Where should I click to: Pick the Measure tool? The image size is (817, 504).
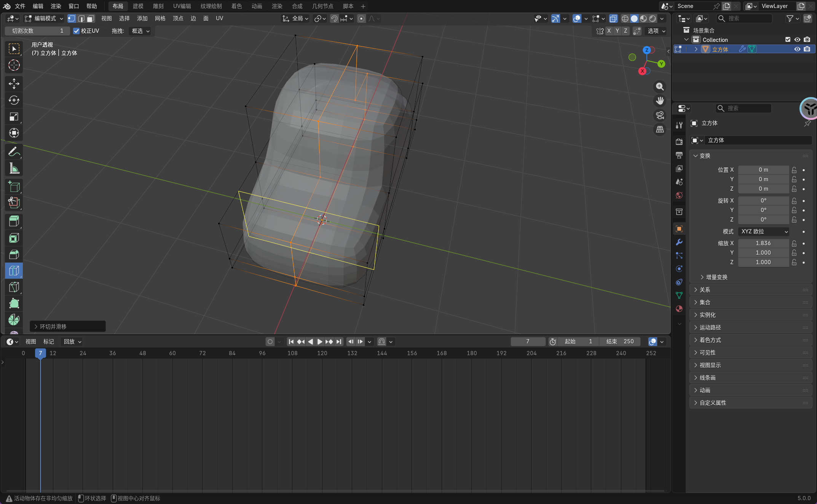(14, 168)
